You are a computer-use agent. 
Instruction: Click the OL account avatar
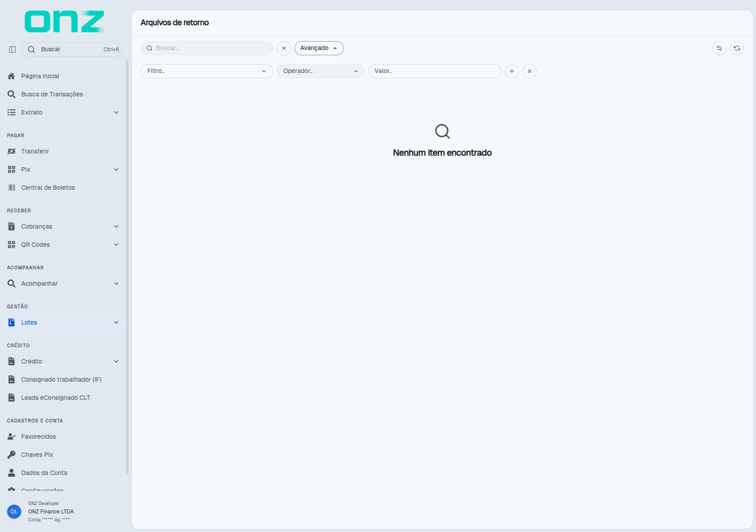[14, 512]
